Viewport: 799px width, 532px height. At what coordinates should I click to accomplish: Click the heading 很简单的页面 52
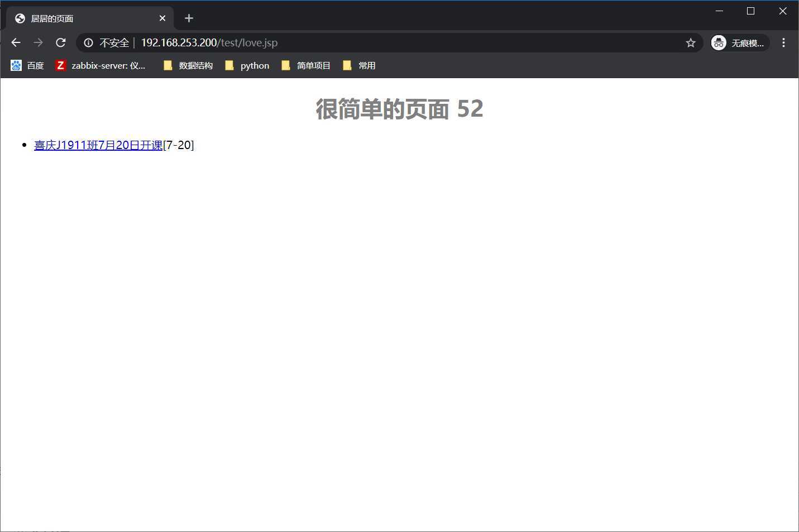[399, 108]
